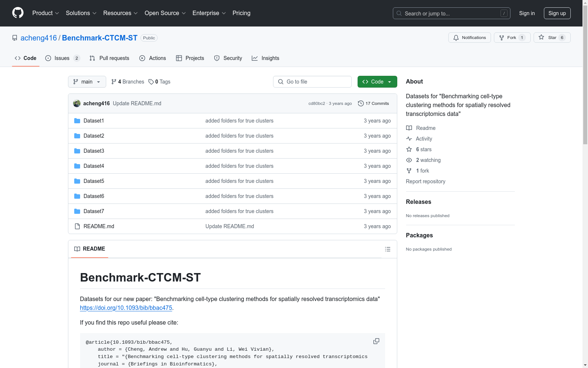This screenshot has width=588, height=368.
Task: Fork this repository
Action: click(512, 38)
